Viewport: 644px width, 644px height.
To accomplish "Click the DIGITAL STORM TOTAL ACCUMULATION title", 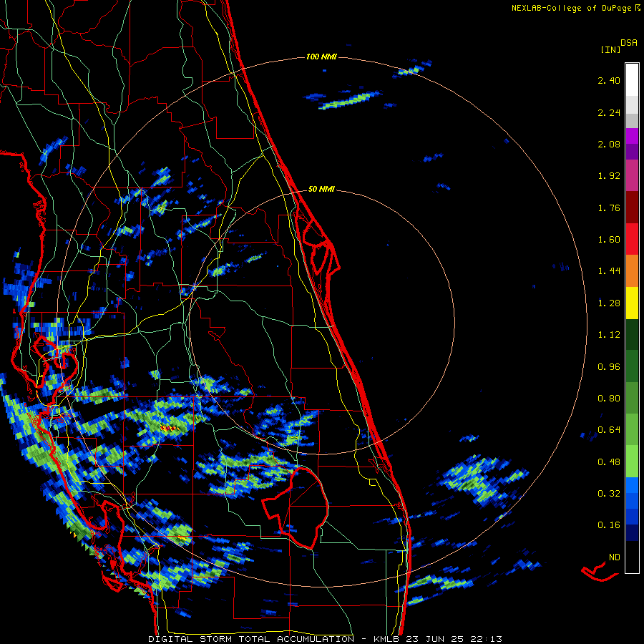I will pyautogui.click(x=251, y=639).
